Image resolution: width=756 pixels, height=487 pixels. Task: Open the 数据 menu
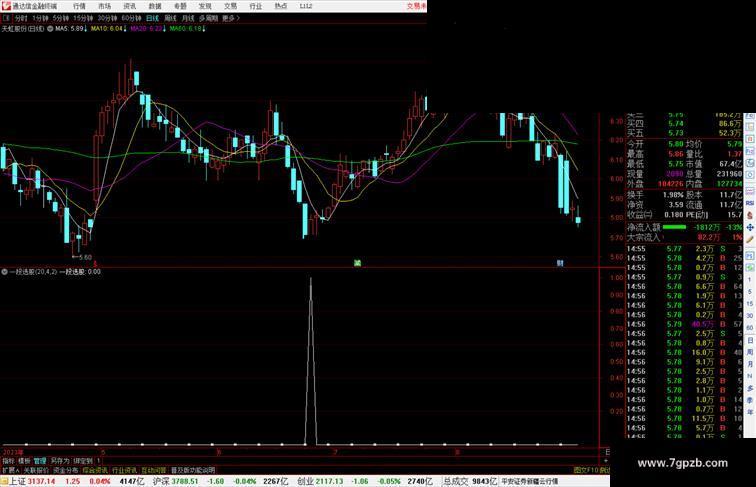point(155,6)
